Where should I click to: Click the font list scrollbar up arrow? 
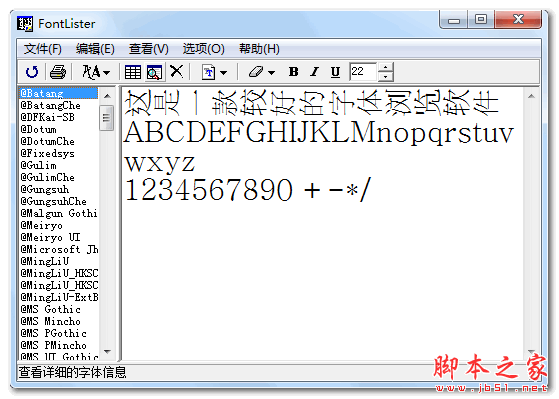(107, 96)
